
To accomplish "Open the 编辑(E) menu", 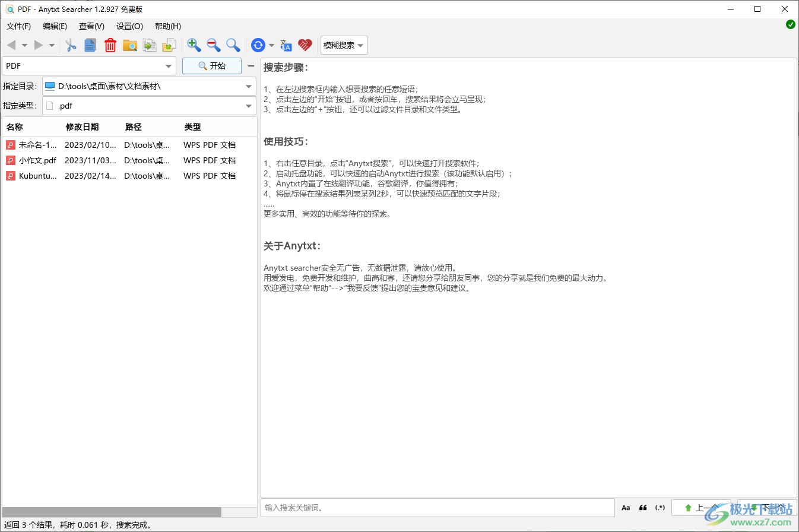I will click(x=55, y=26).
